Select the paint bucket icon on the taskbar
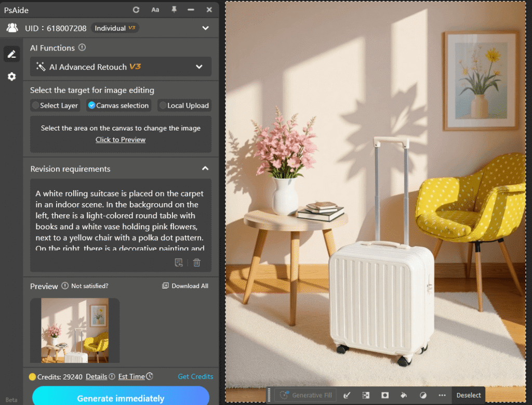The height and width of the screenshot is (405, 532). tap(405, 396)
